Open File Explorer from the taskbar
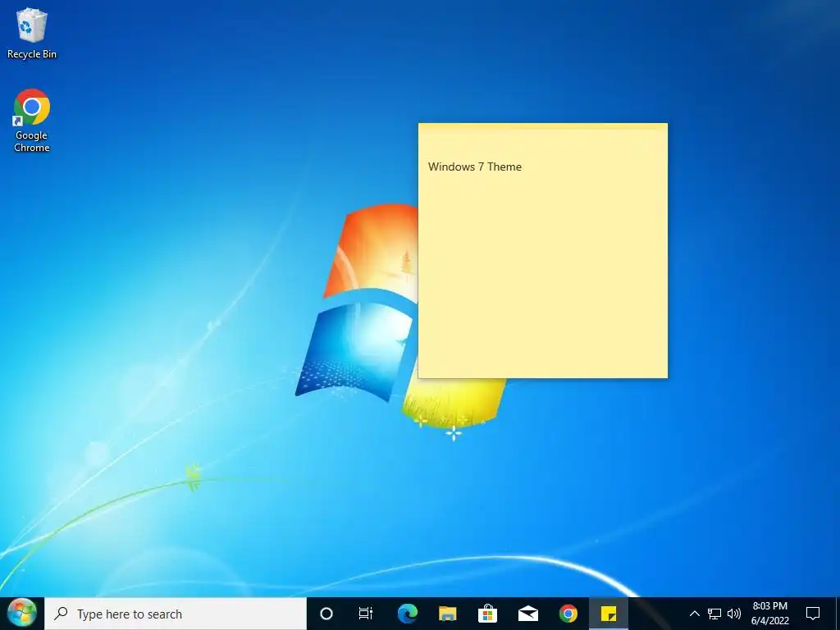Image resolution: width=840 pixels, height=630 pixels. tap(447, 614)
